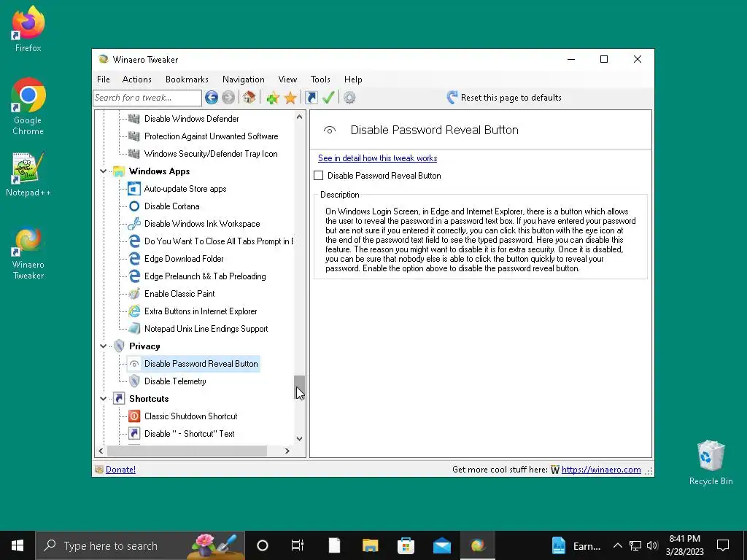The width and height of the screenshot is (747, 560).
Task: Add bookmark with green plus star icon
Action: (273, 98)
